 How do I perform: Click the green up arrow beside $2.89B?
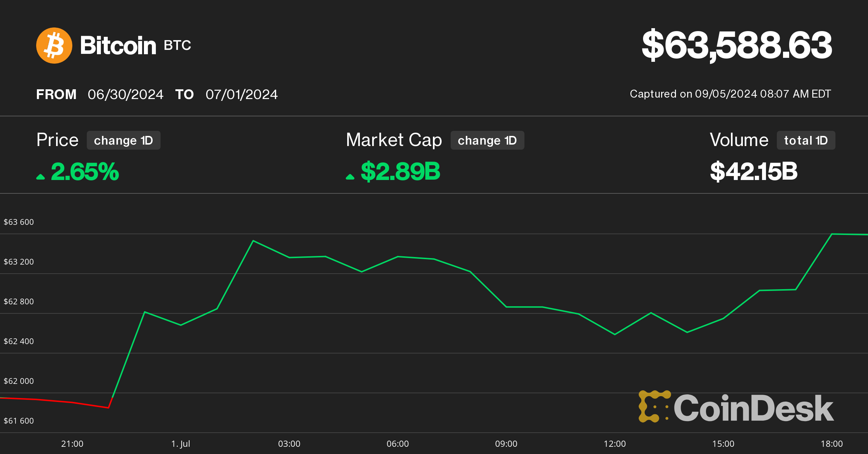pos(350,177)
